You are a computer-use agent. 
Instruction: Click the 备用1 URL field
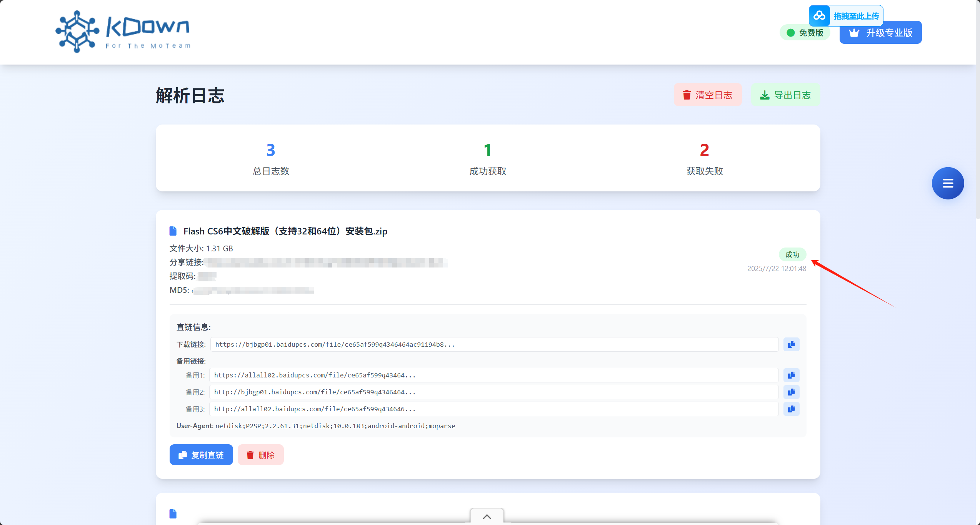coord(493,375)
